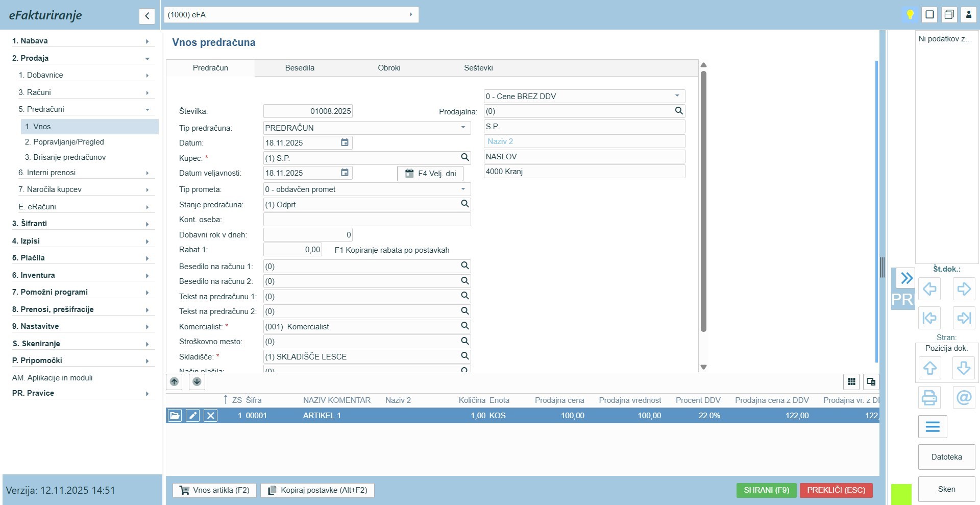
Task: Click the grid view icon above table
Action: click(851, 381)
